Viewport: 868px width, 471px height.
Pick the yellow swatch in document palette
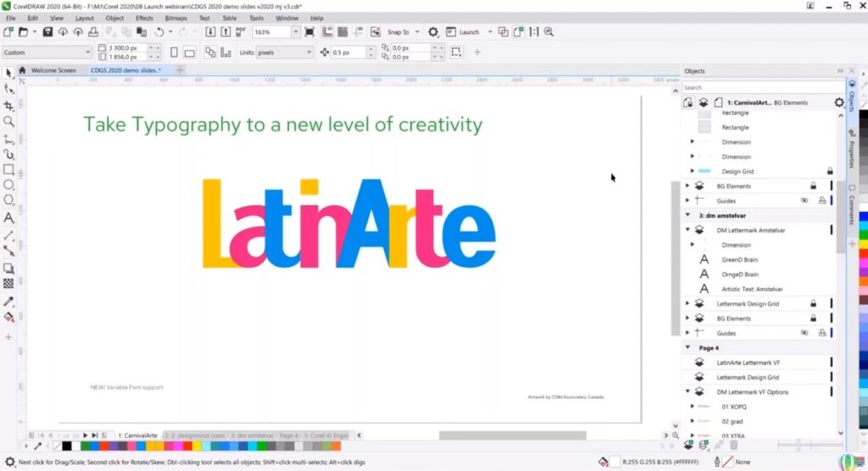(197, 446)
